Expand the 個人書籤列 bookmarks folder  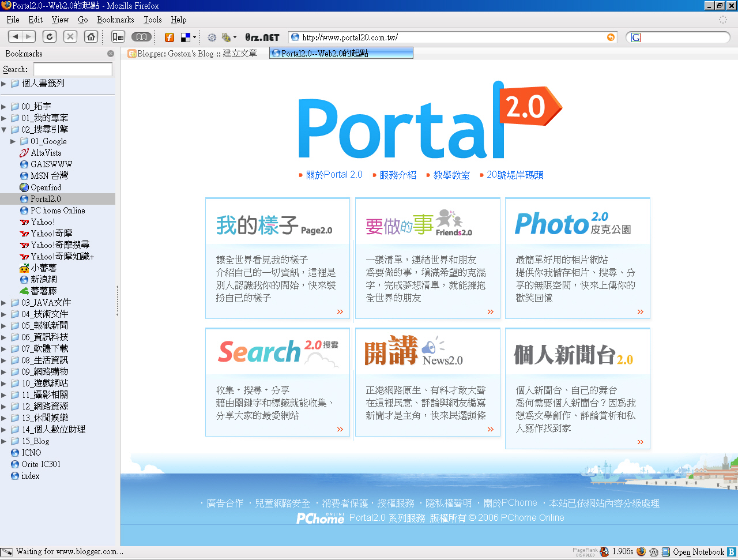(4, 84)
